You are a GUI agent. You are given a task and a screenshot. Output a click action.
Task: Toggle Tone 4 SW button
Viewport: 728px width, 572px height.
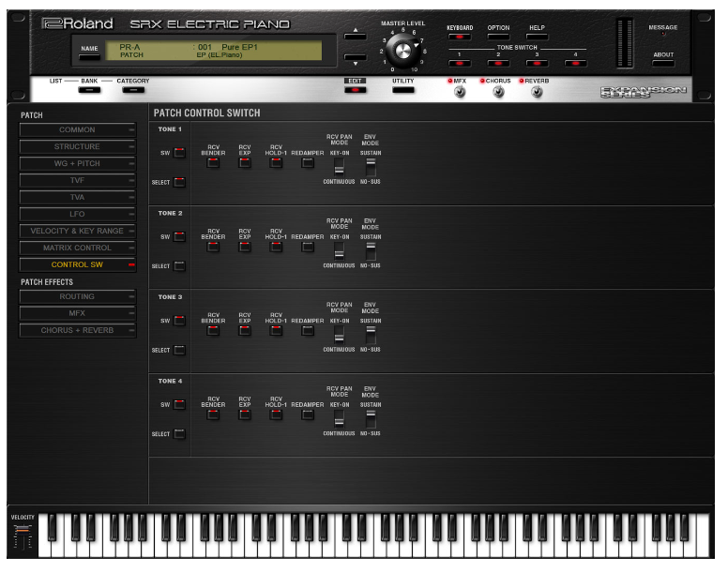(x=179, y=404)
